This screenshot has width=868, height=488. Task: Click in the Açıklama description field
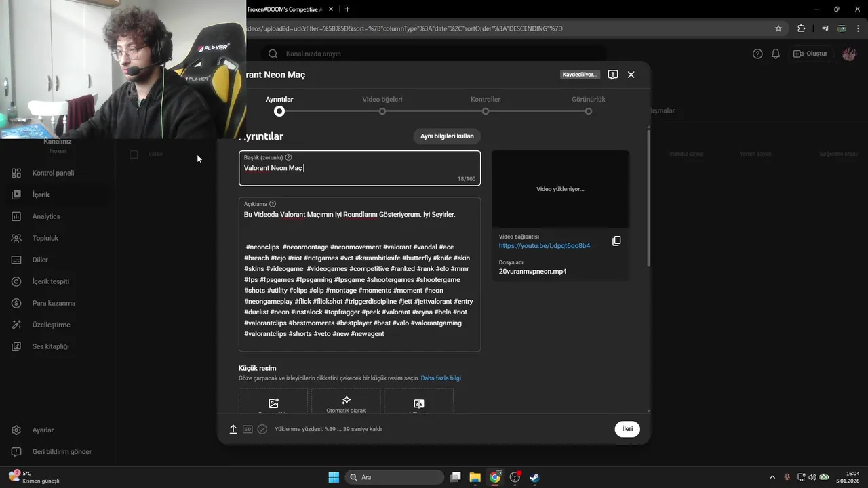359,274
